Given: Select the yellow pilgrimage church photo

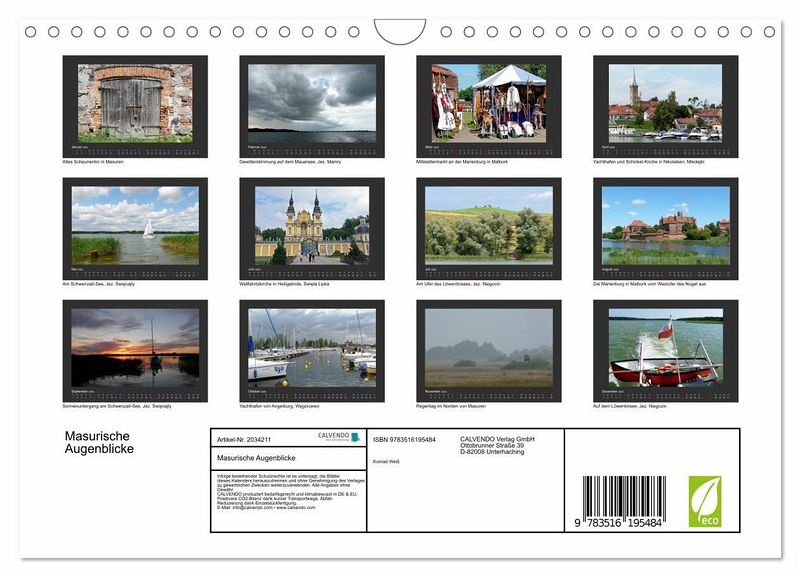Looking at the screenshot, I should coord(312,229).
